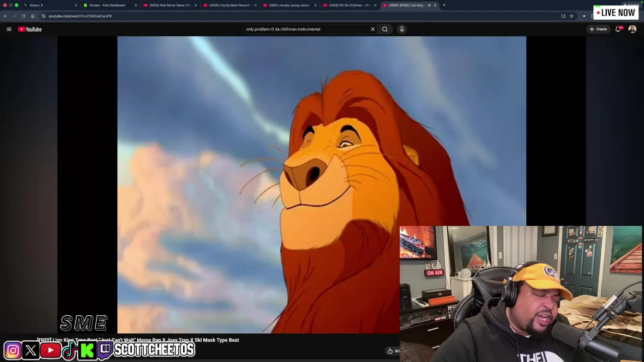
Task: Open the Create button
Action: click(x=598, y=29)
